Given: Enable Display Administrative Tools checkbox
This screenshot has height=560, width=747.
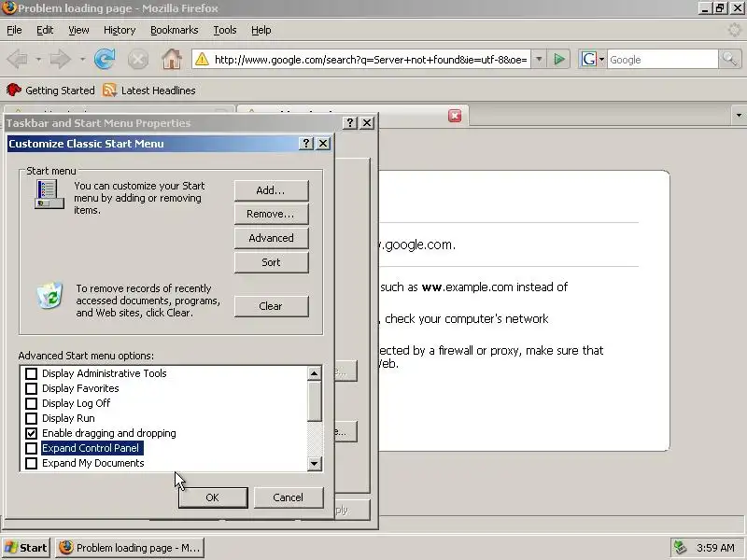Looking at the screenshot, I should [31, 373].
